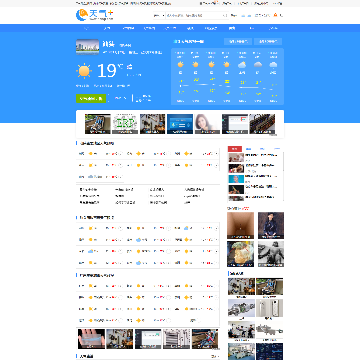
Task: Open the welding machine ad, first in banner
Action: coord(98,124)
